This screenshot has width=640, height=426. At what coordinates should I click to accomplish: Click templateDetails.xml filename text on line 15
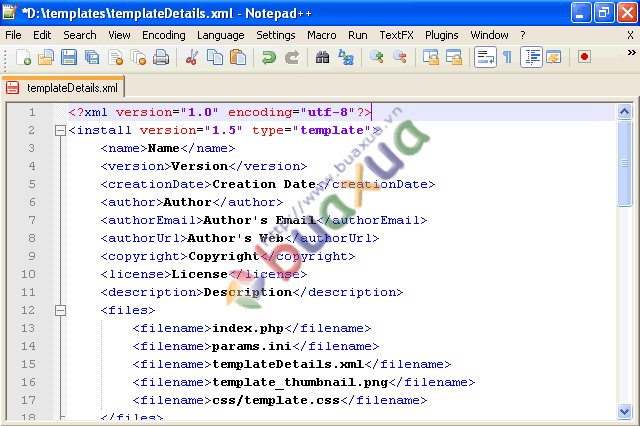[x=288, y=364]
